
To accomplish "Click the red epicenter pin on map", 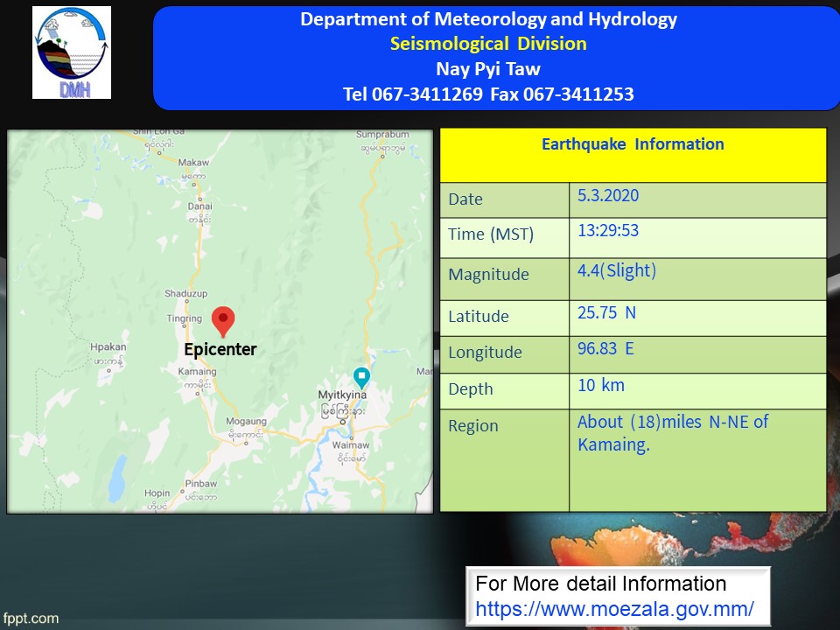I will click(223, 320).
